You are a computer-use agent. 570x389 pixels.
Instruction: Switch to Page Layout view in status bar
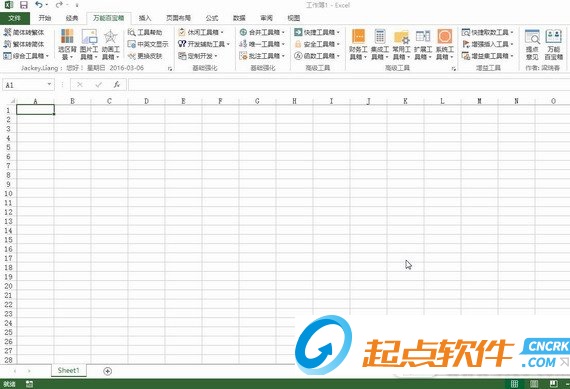coord(534,384)
